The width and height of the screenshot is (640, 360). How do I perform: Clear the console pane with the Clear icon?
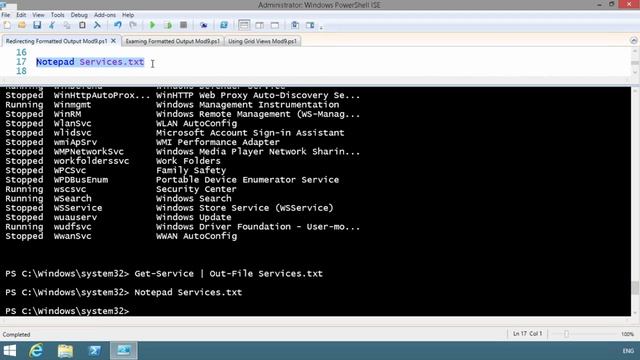coord(97,25)
